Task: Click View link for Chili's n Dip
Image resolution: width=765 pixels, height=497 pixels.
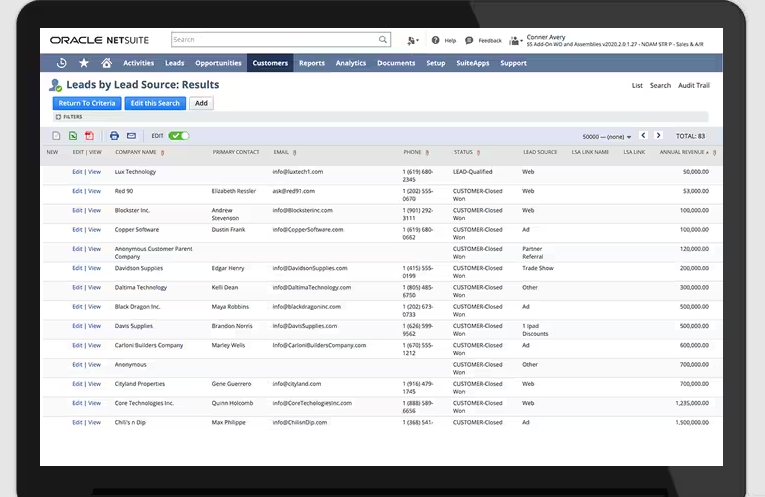Action: (x=94, y=422)
